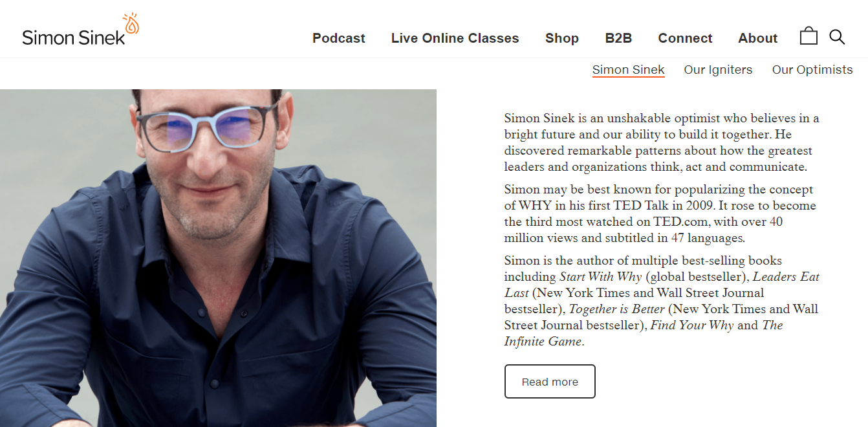868x427 pixels.
Task: Switch to the Our Optimists tab
Action: click(812, 70)
